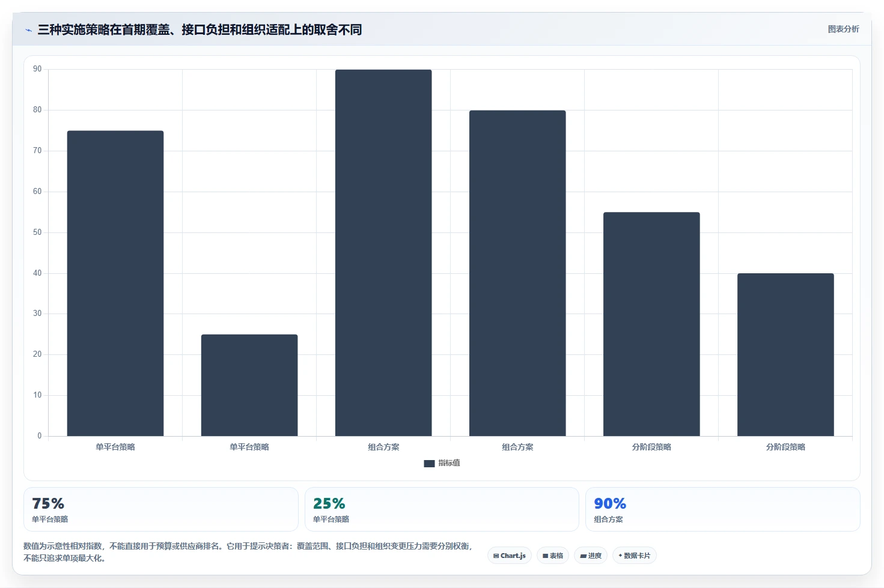Screen dimensions: 884x588
Task: Click 单平台策略 label inside the 25% card
Action: click(331, 519)
